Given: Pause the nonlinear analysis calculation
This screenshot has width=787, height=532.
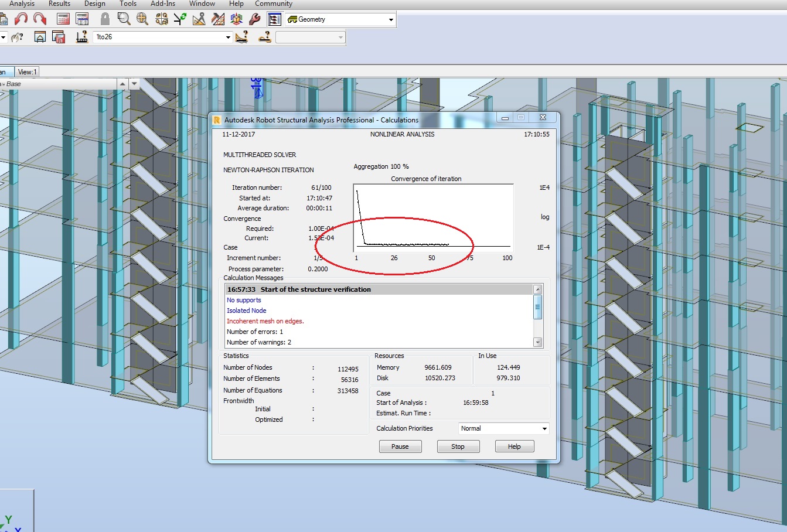Looking at the screenshot, I should (x=400, y=446).
